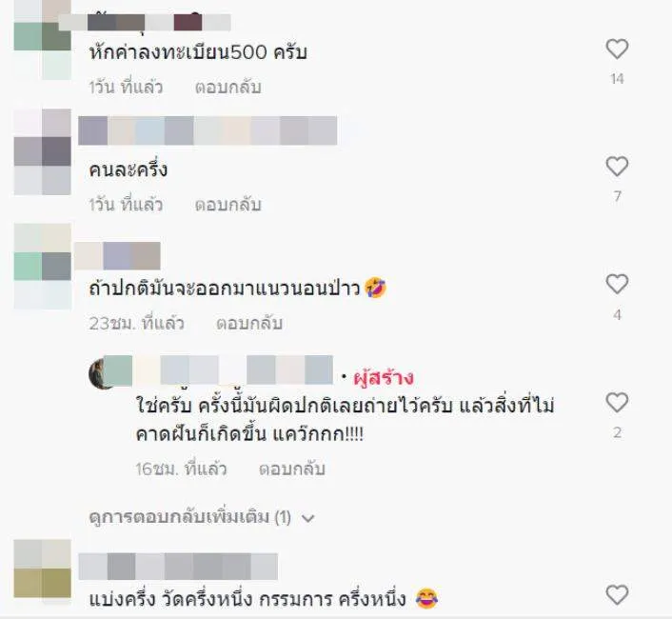Click the chevron next to more replies
The height and width of the screenshot is (619, 672).
[308, 519]
